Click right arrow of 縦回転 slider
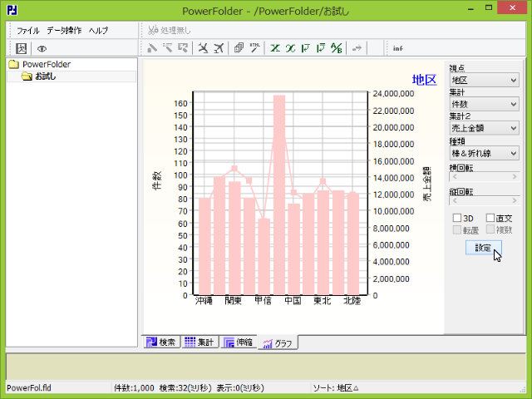The width and height of the screenshot is (532, 399). tap(515, 201)
